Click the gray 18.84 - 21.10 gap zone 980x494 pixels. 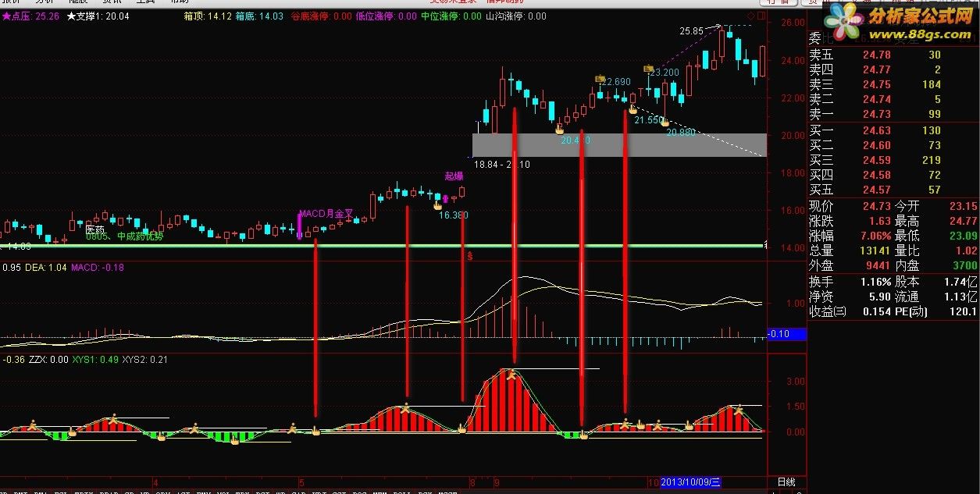(619, 145)
